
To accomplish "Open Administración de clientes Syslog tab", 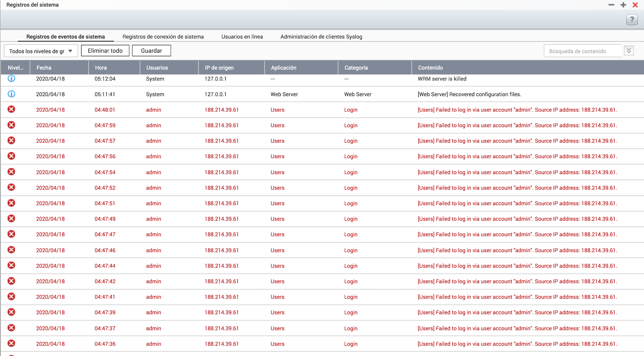I will tap(321, 37).
